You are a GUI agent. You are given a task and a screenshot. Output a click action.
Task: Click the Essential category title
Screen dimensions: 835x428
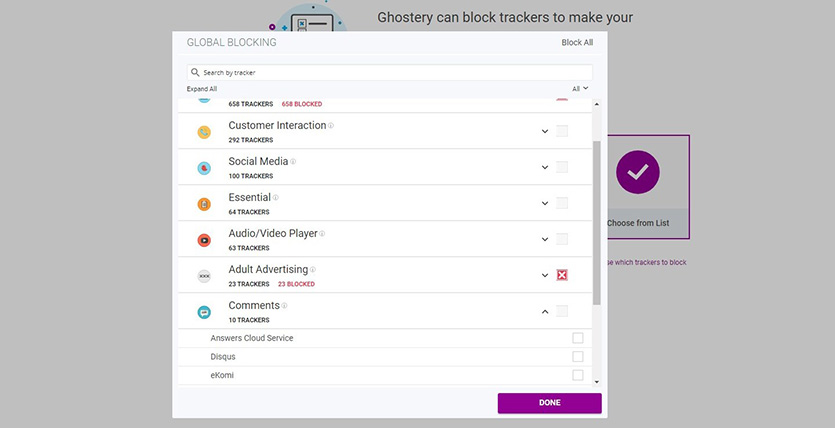pyautogui.click(x=250, y=197)
